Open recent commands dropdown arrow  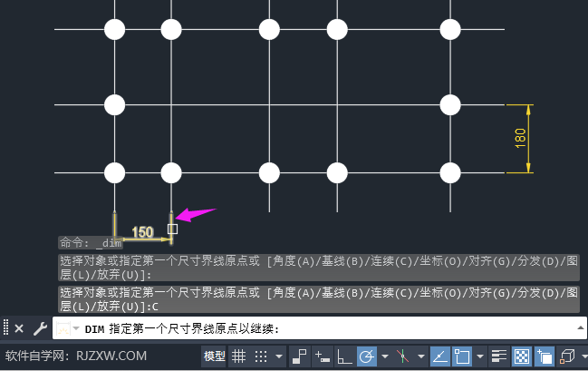pos(76,328)
